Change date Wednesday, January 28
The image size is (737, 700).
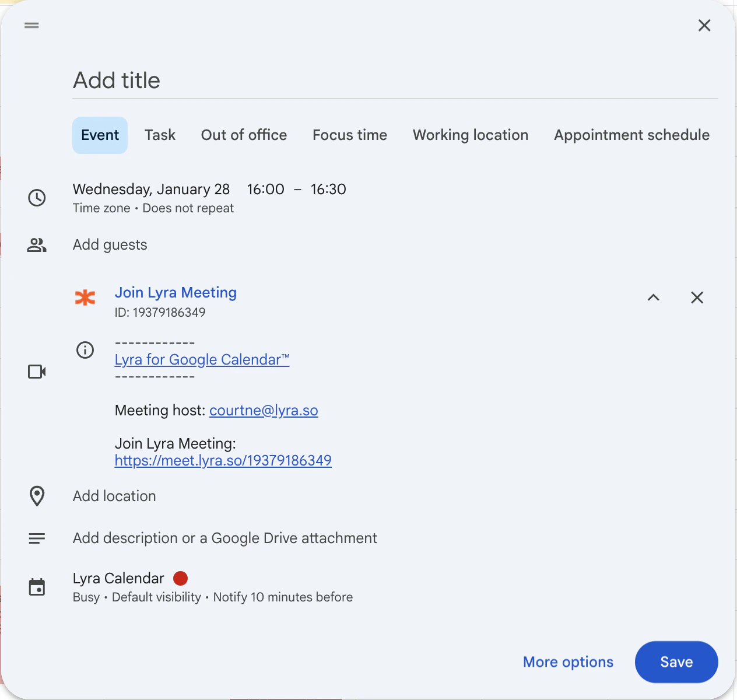[x=151, y=189]
